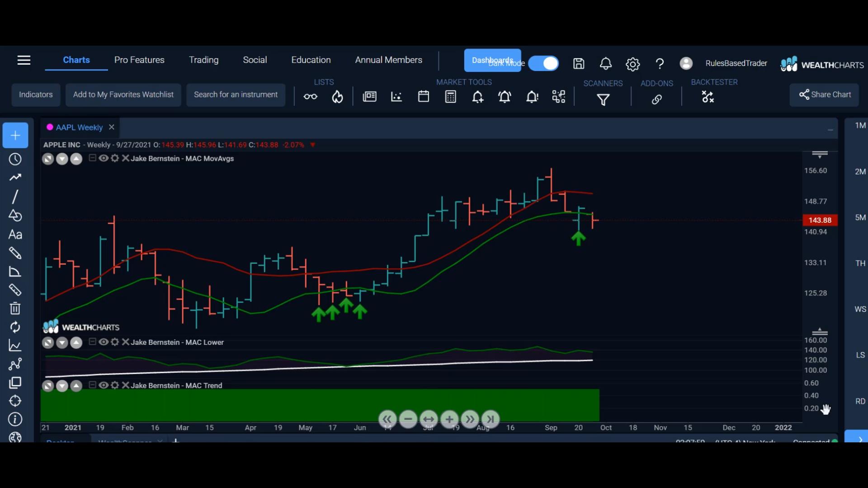This screenshot has height=488, width=868.
Task: Click the info icon in left sidebar
Action: pos(15,420)
